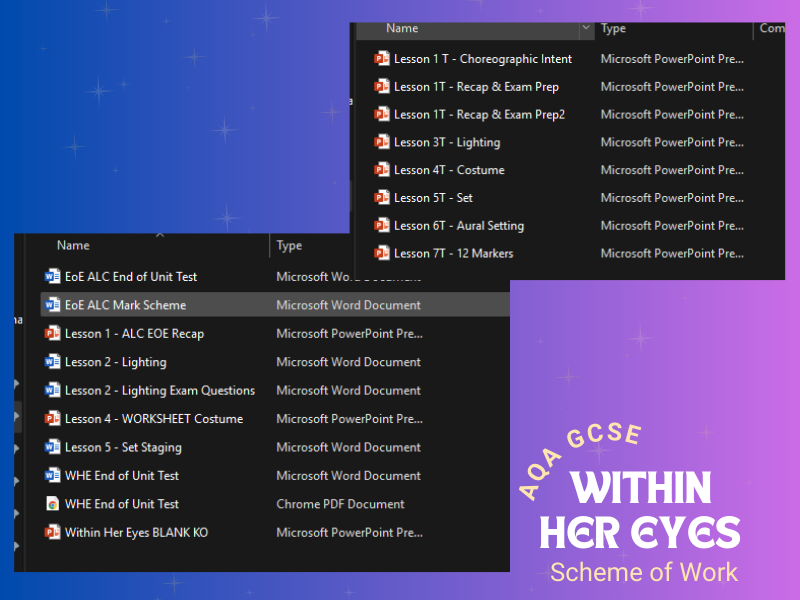This screenshot has width=800, height=600.
Task: Open the Name column dropdown arrow in upper window
Action: 585,30
